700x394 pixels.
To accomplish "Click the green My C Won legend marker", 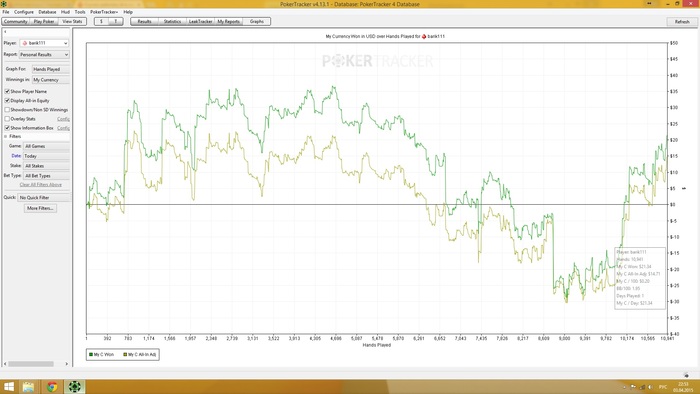I will [x=91, y=354].
